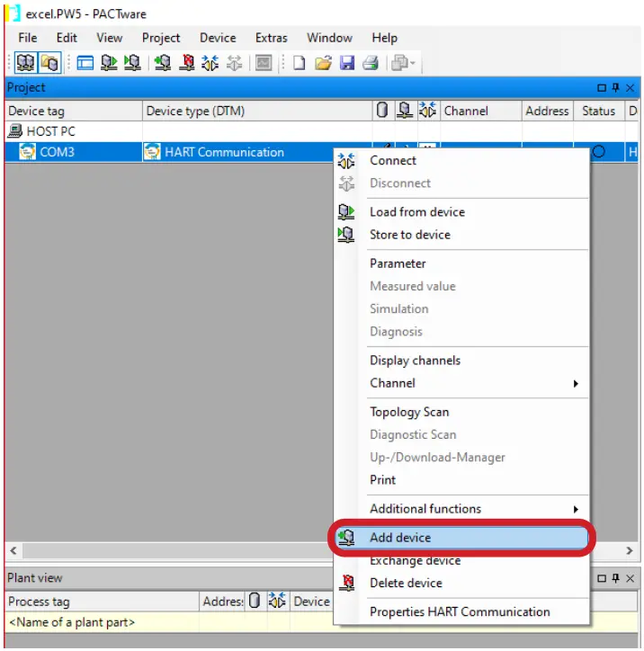This screenshot has width=644, height=651.
Task: Select Delete device in the context menu
Action: (x=461, y=583)
